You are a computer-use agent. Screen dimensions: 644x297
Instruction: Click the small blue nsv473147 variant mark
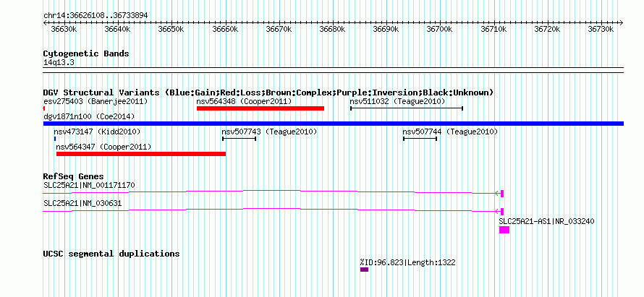click(x=54, y=139)
